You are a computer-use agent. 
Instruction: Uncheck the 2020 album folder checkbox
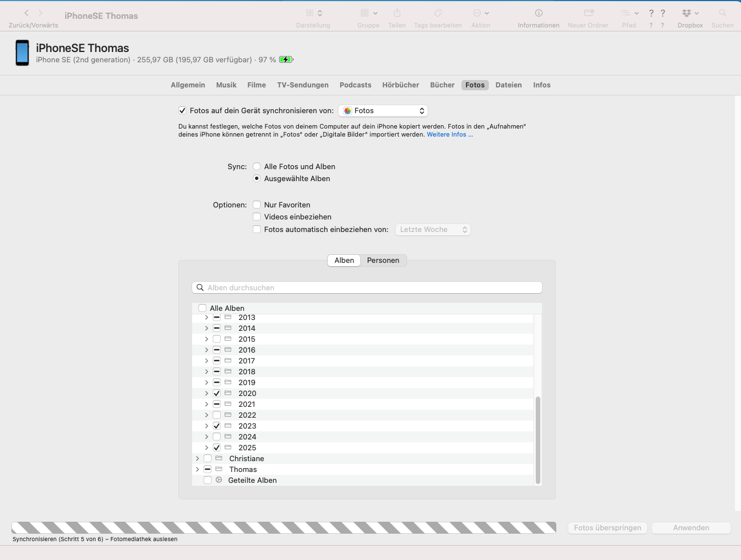217,393
